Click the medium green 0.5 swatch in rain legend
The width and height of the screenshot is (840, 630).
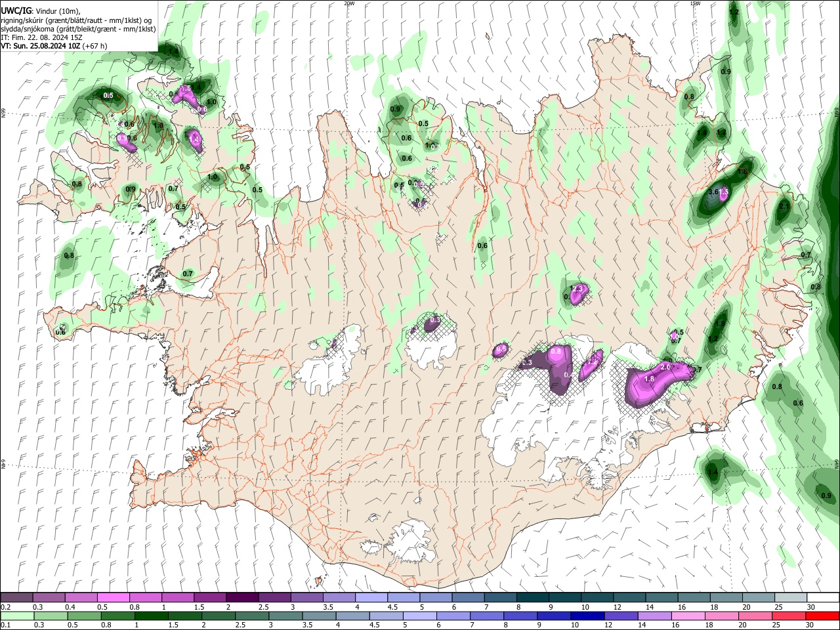point(85,616)
